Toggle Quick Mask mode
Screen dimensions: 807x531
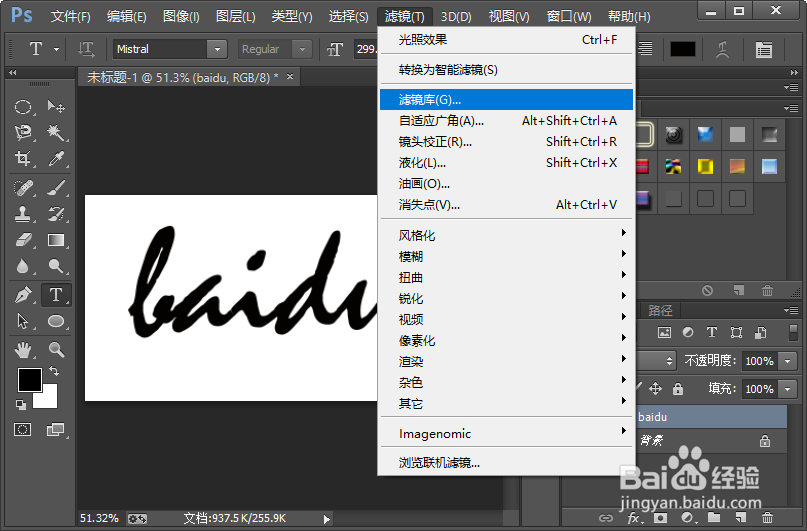[23, 430]
